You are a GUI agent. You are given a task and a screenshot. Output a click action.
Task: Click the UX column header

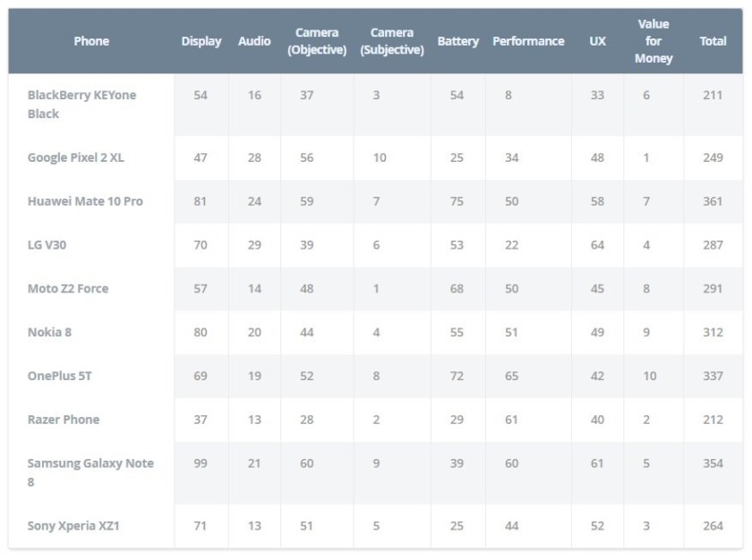click(x=597, y=41)
